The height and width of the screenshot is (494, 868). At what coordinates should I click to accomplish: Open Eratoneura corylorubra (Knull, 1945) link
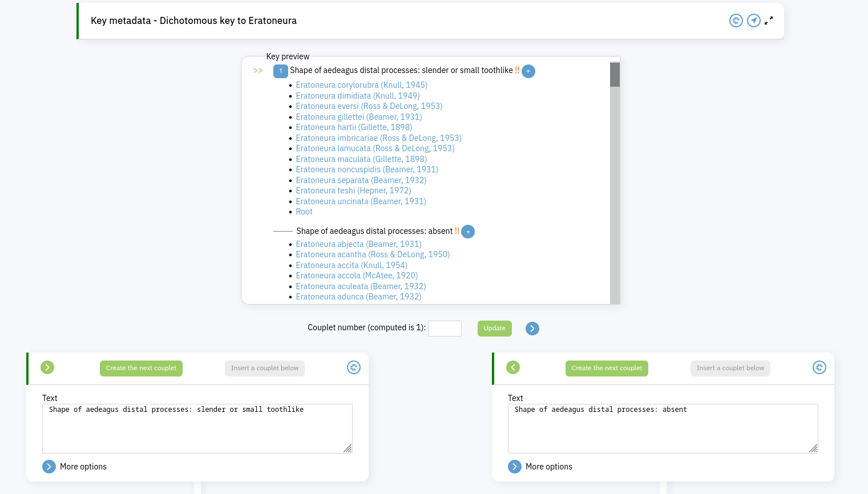361,85
